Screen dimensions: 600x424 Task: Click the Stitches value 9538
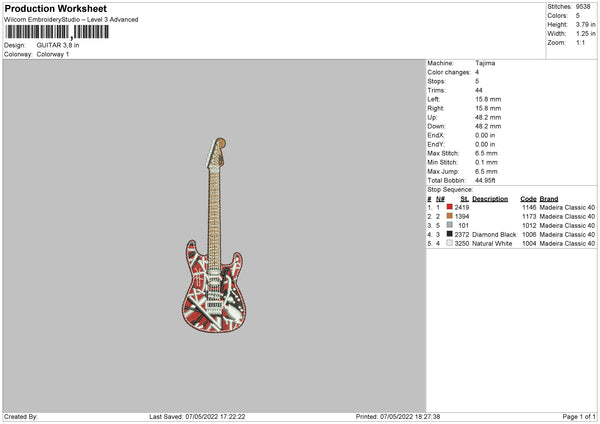(583, 7)
